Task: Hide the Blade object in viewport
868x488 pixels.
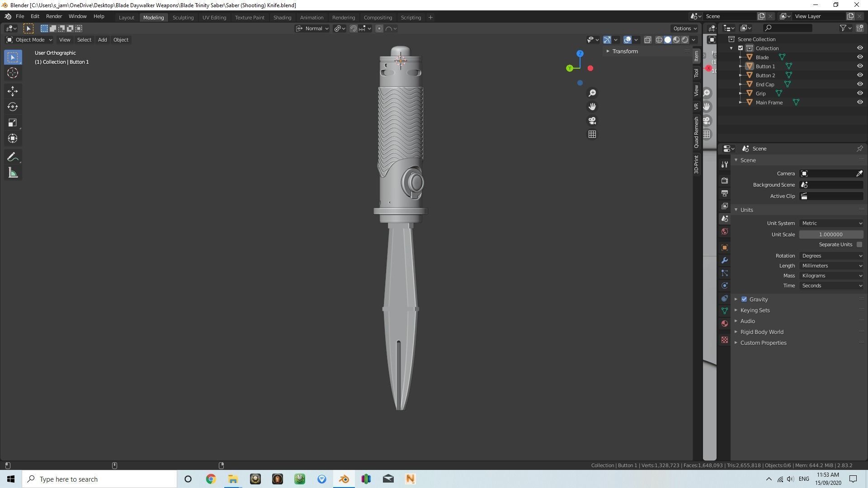Action: 860,57
